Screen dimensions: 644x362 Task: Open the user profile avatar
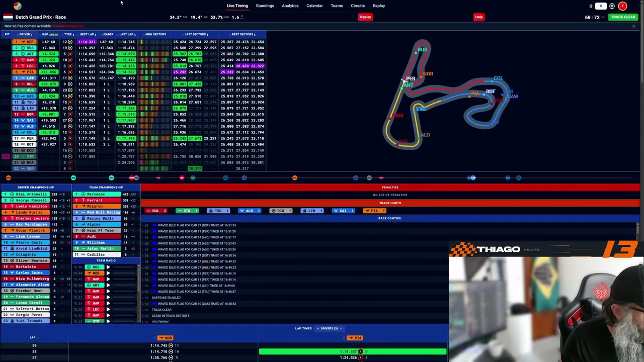point(622,6)
